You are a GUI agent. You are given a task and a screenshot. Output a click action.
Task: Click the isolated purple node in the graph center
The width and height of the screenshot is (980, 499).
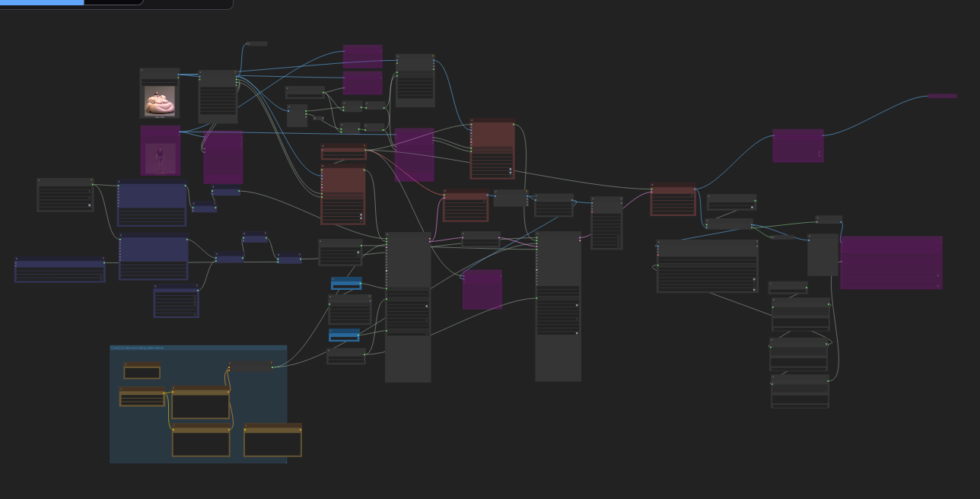[482, 289]
